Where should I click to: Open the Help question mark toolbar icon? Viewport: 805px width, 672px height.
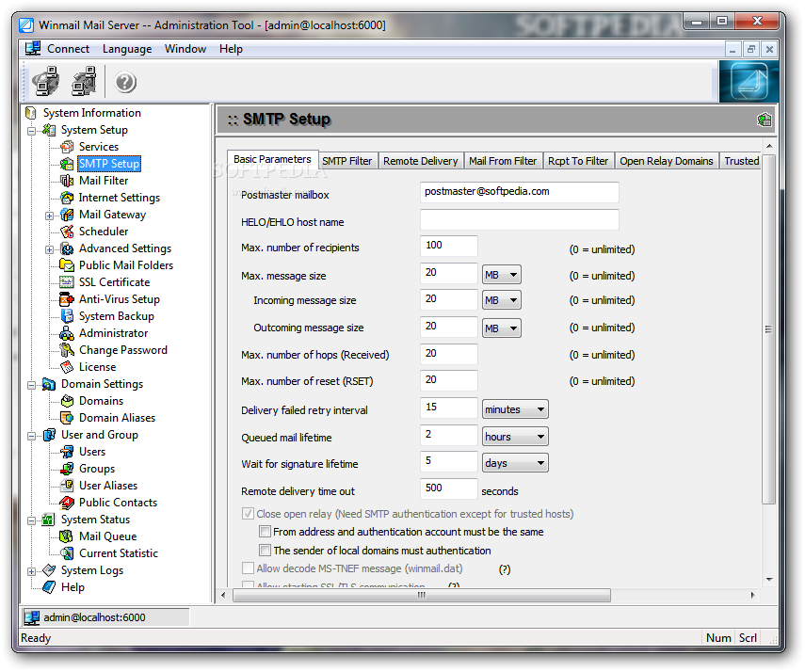click(x=125, y=82)
